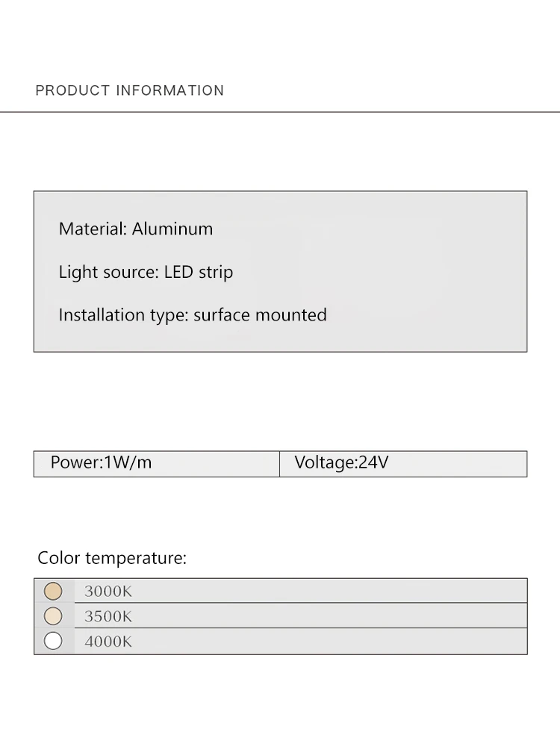Screen dimensions: 560x747
Task: Pick the 3500K color circle
Action: tap(53, 616)
